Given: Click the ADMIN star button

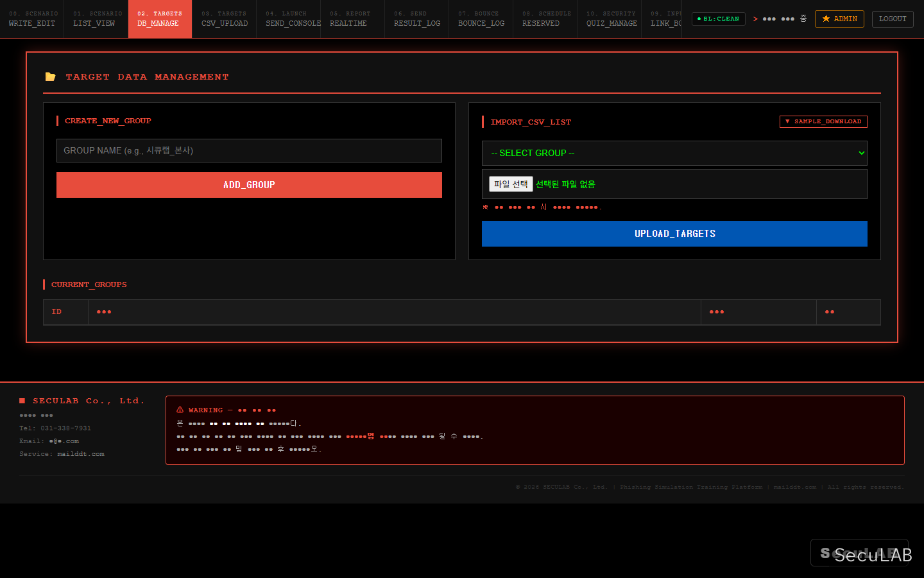Looking at the screenshot, I should pos(839,19).
